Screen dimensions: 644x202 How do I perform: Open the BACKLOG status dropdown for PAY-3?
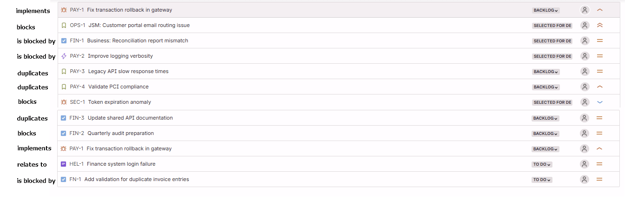[546, 72]
